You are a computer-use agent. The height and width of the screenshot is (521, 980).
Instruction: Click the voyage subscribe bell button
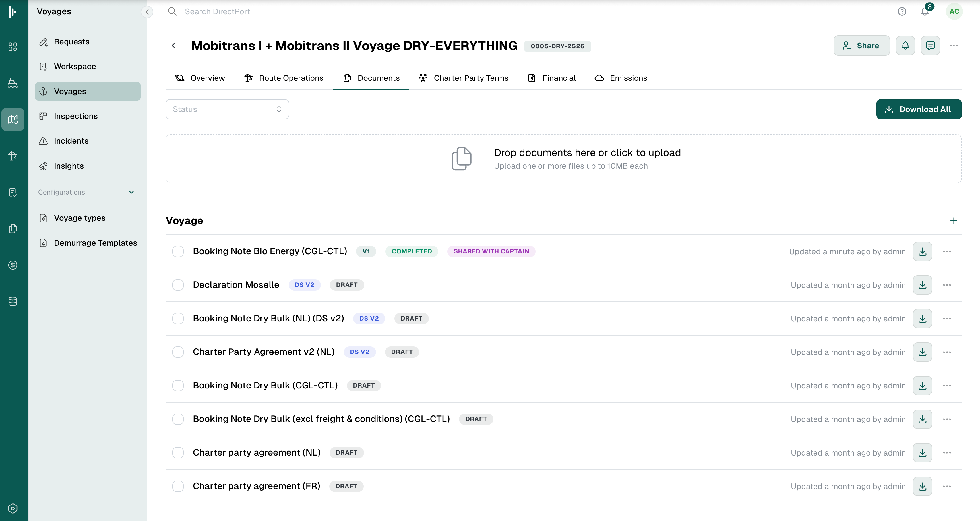pyautogui.click(x=905, y=46)
